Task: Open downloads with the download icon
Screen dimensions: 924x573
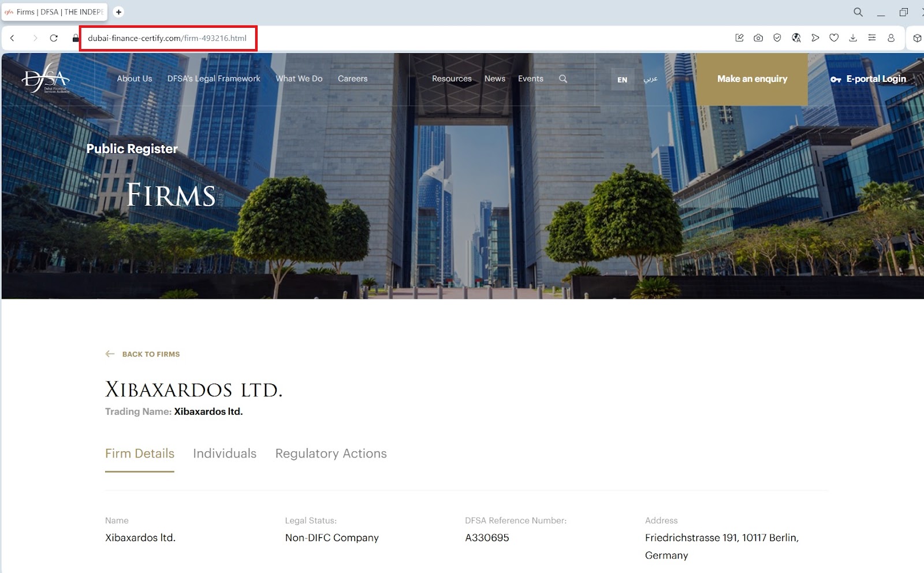Action: 853,38
